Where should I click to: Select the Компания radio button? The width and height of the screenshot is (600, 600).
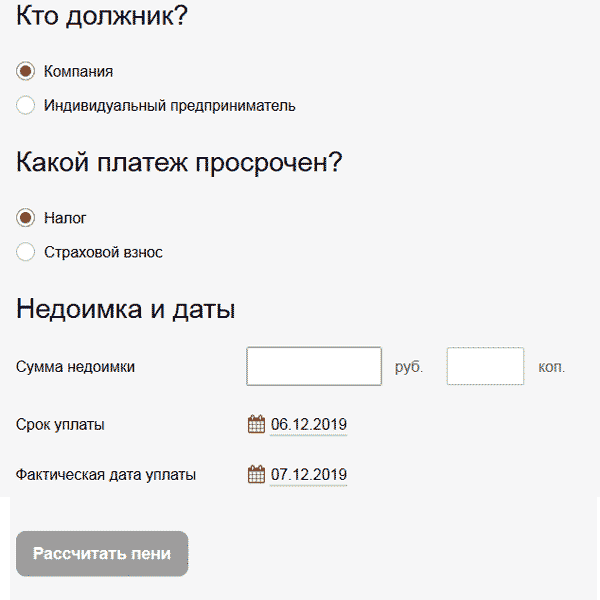click(x=26, y=72)
